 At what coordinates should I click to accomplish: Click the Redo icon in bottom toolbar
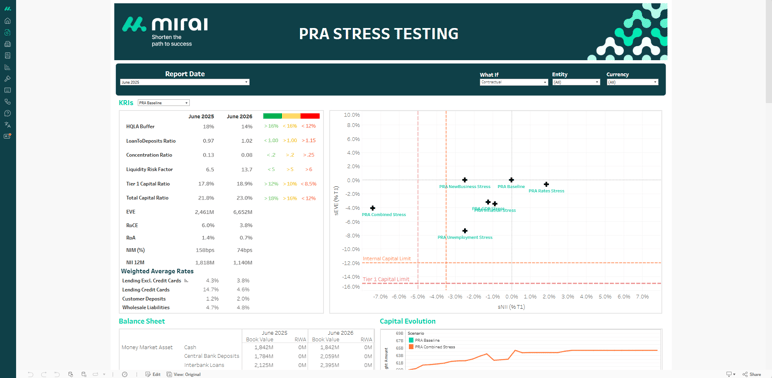[x=44, y=374]
